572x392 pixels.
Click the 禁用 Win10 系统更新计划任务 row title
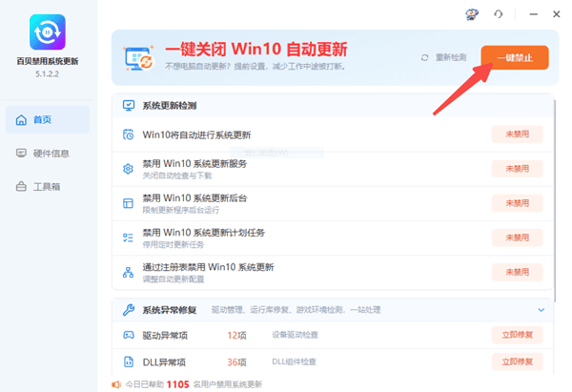coord(204,233)
